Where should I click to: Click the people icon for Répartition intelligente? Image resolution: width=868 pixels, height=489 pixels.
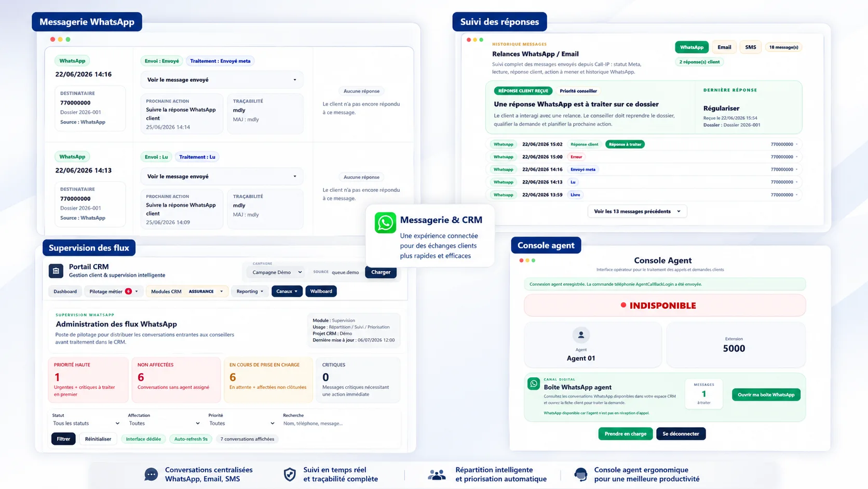click(x=437, y=474)
